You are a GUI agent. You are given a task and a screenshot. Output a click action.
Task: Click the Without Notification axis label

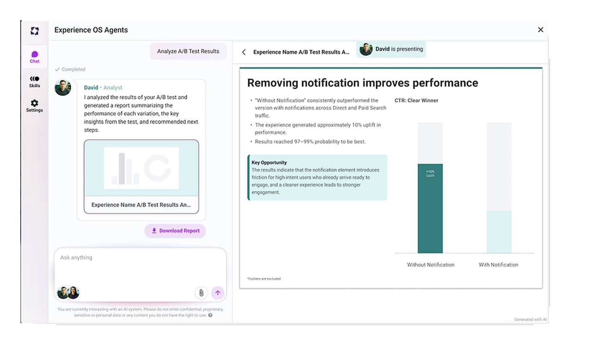431,265
